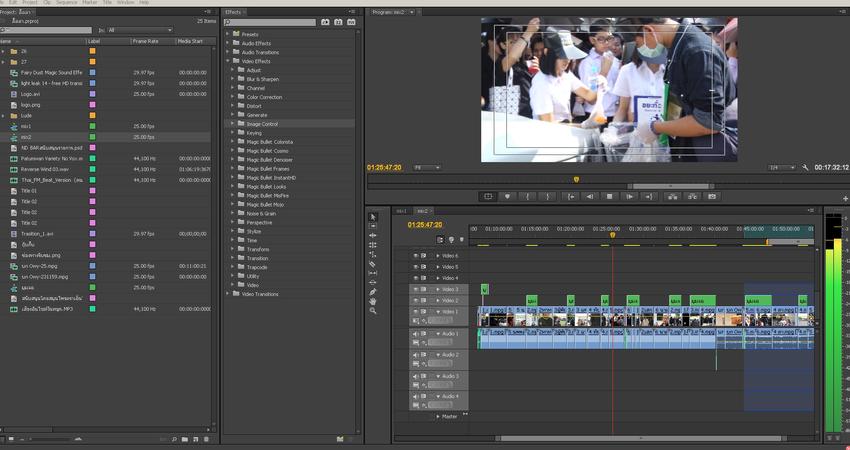Toggle the Video 1 track eye visibility
This screenshot has height=450, width=850.
(x=416, y=312)
